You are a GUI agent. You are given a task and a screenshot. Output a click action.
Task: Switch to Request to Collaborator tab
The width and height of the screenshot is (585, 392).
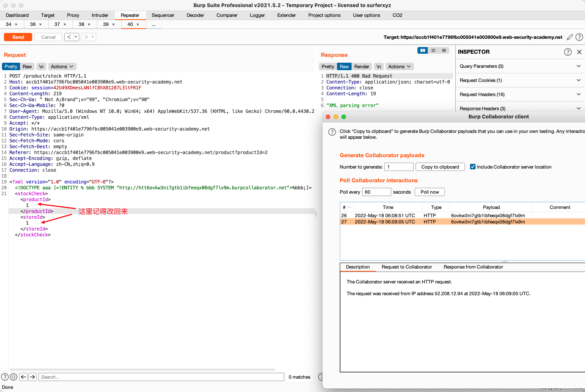[x=407, y=267]
